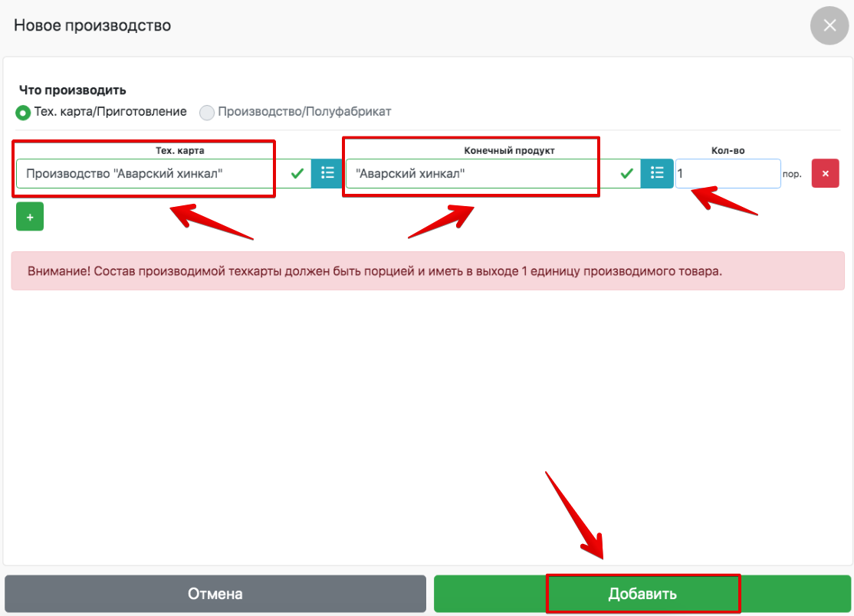
Task: Select Производство/Полуфабрикат radio option
Action: [x=207, y=113]
